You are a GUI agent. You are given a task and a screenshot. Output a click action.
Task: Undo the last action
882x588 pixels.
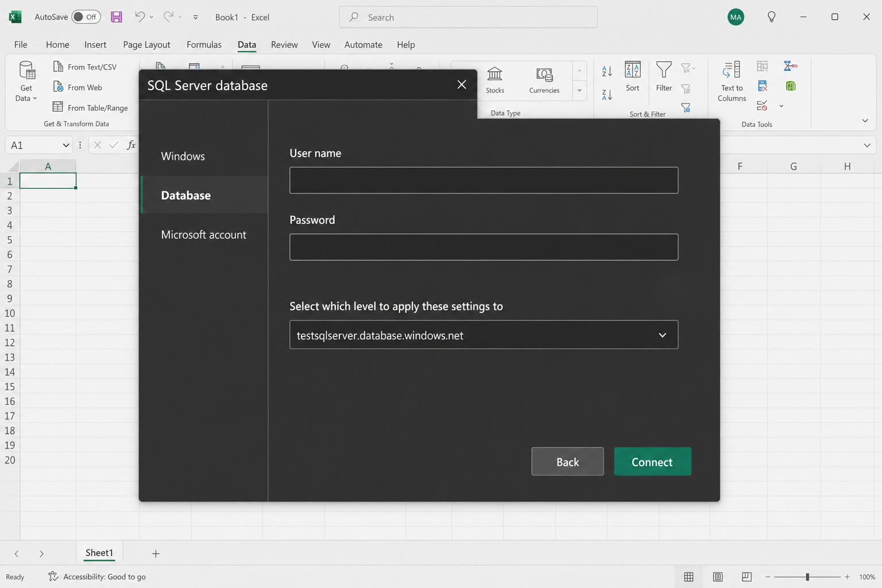(140, 17)
